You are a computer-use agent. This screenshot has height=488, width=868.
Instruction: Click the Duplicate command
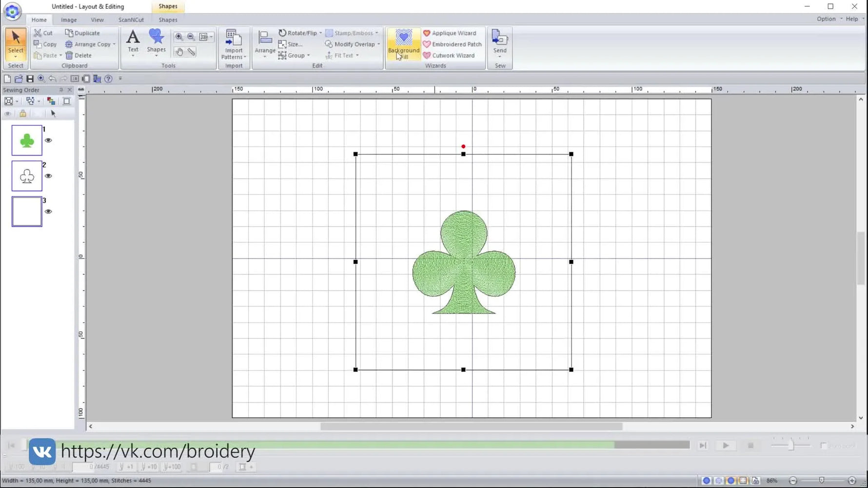pos(82,33)
